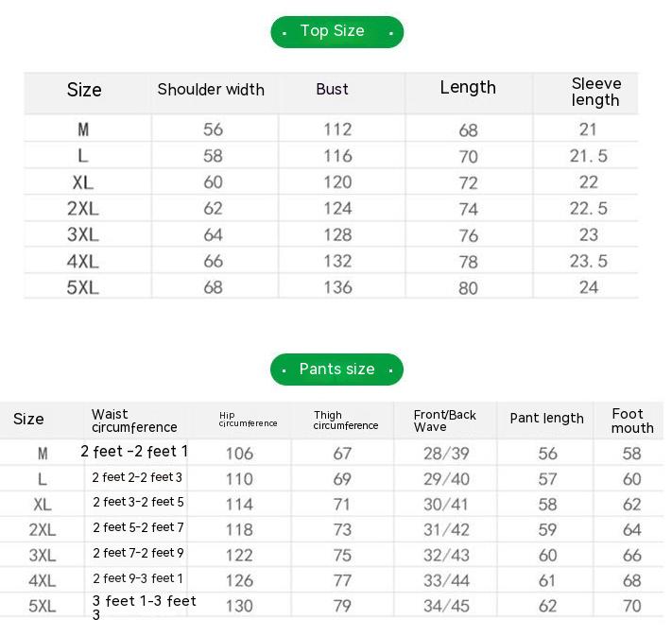Click the Foot mouth column header
Viewport: 672px width, 636px height.
pos(632,421)
